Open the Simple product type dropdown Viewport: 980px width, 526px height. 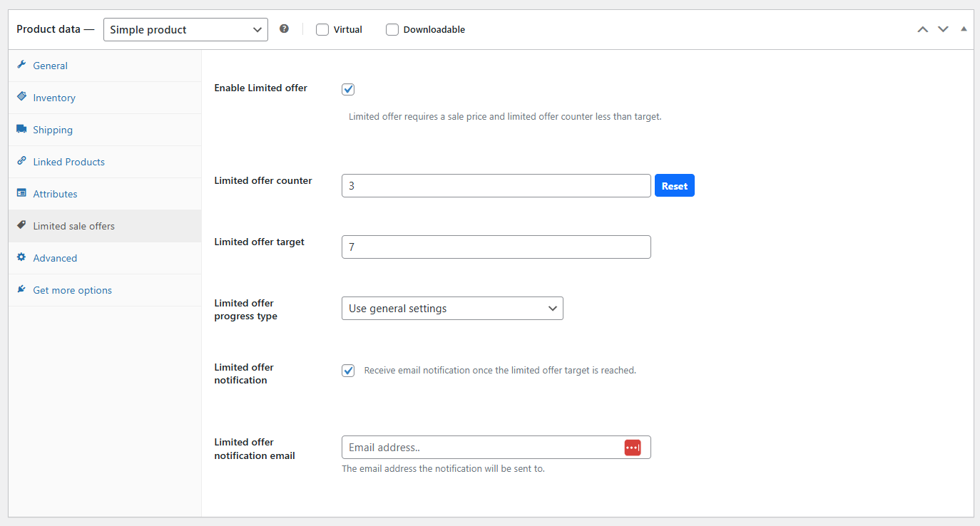pos(185,30)
